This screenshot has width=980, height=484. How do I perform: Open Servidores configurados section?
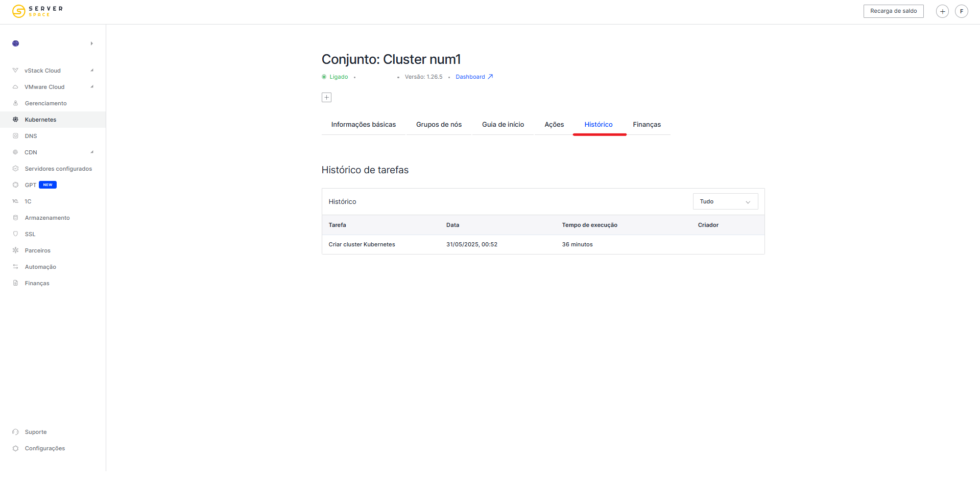58,169
